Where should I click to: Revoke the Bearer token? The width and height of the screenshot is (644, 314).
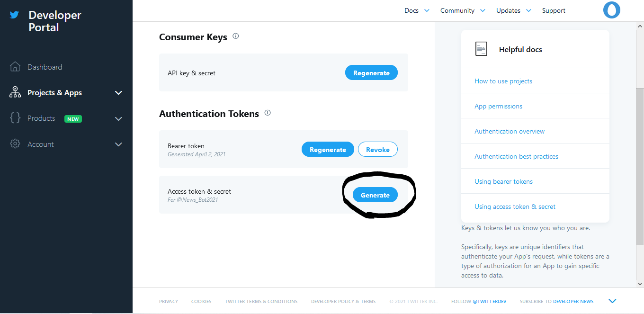pos(377,150)
